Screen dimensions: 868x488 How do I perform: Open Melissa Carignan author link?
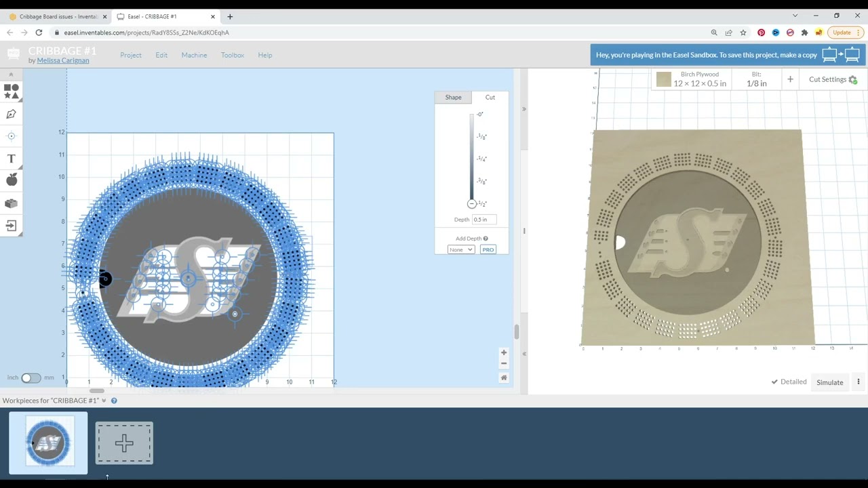click(63, 60)
